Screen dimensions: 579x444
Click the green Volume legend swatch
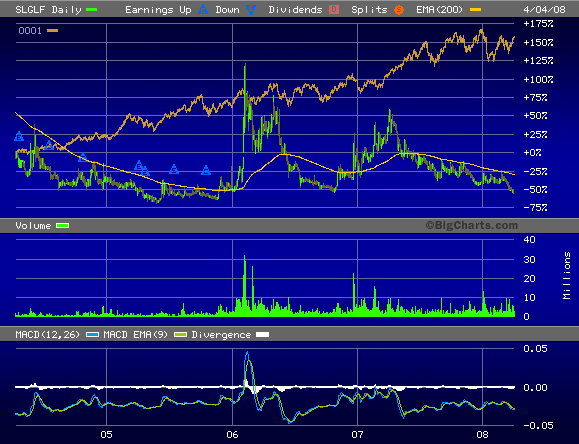[62, 225]
